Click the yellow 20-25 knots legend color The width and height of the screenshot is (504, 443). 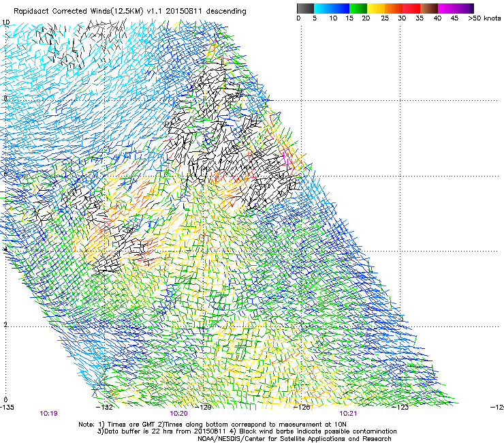(x=376, y=8)
